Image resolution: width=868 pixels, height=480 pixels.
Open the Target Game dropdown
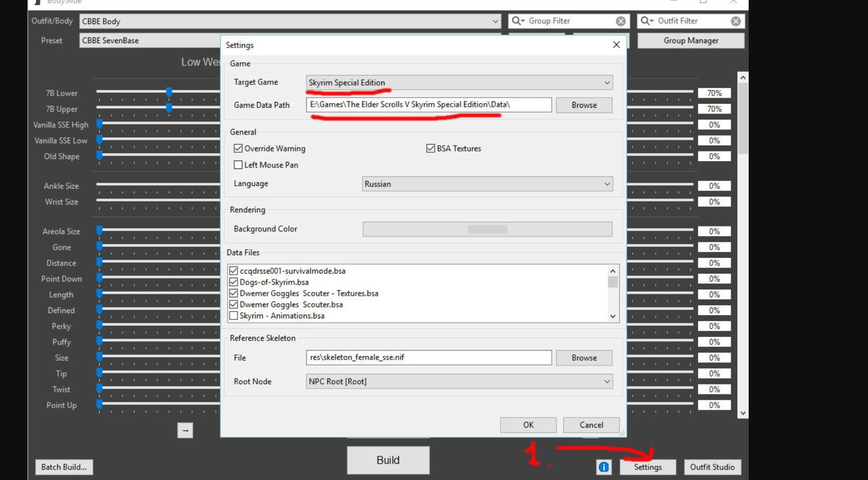coord(459,82)
